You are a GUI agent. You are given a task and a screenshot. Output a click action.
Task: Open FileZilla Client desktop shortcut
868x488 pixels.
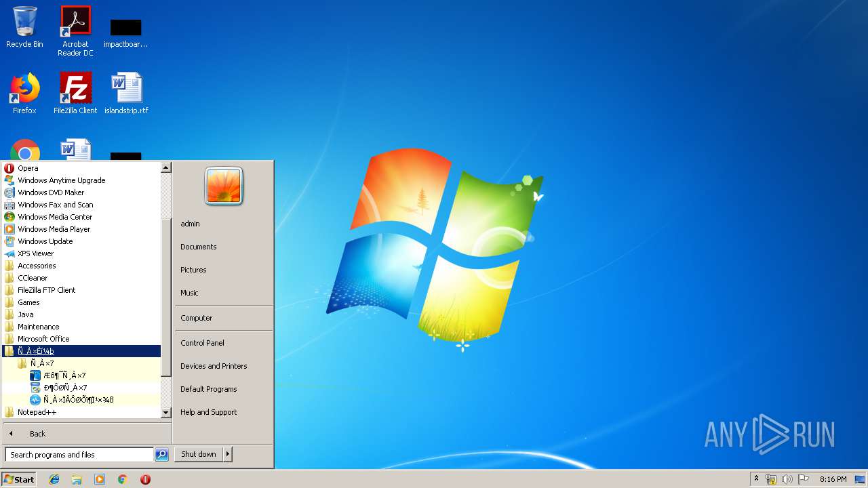75,94
